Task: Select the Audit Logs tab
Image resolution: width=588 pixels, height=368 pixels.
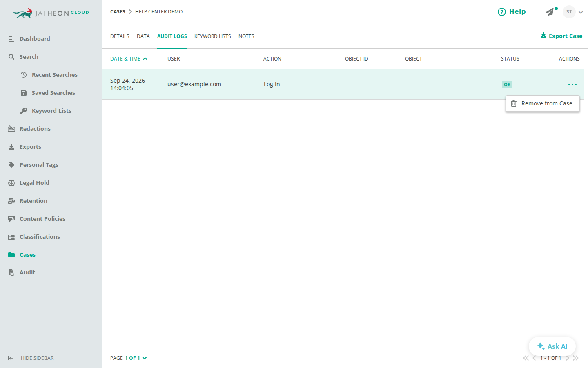Action: tap(172, 36)
